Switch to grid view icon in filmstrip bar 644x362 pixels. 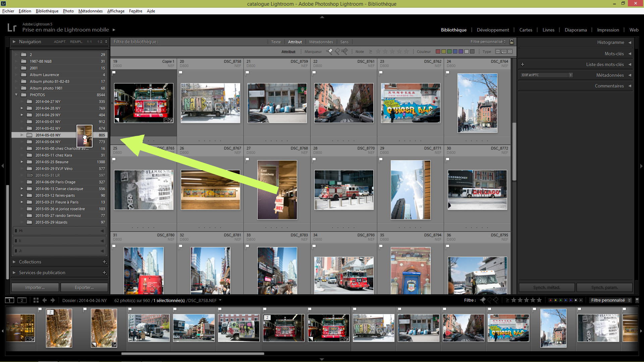(36, 300)
